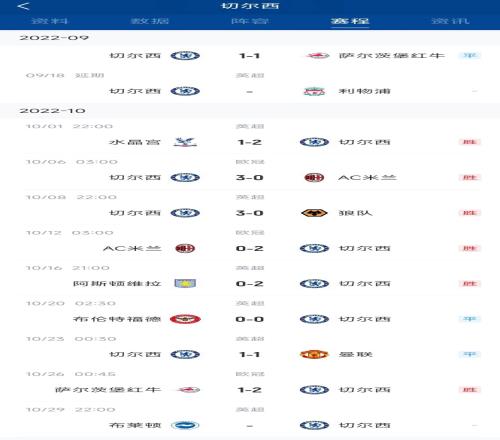Viewport: 500px width, 440px height.
Task: Click the Brighton crest icon
Action: click(x=185, y=425)
